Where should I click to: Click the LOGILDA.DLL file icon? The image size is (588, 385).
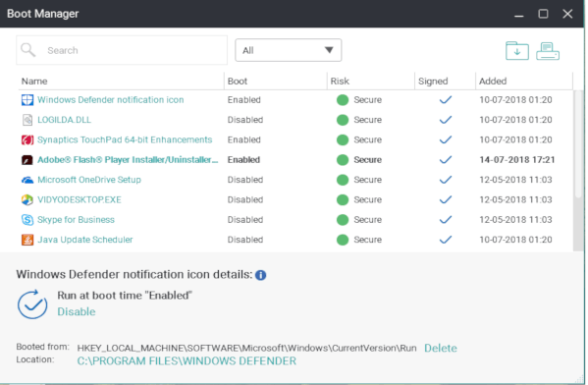pyautogui.click(x=27, y=120)
